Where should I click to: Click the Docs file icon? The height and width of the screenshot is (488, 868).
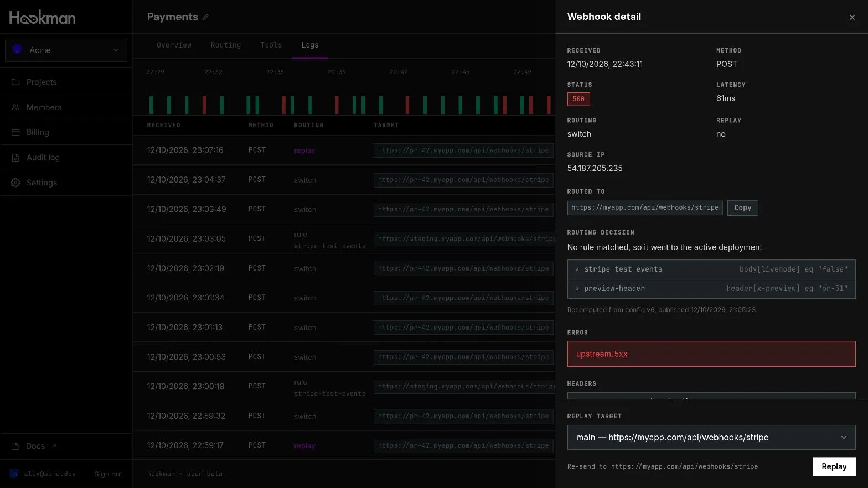(15, 446)
